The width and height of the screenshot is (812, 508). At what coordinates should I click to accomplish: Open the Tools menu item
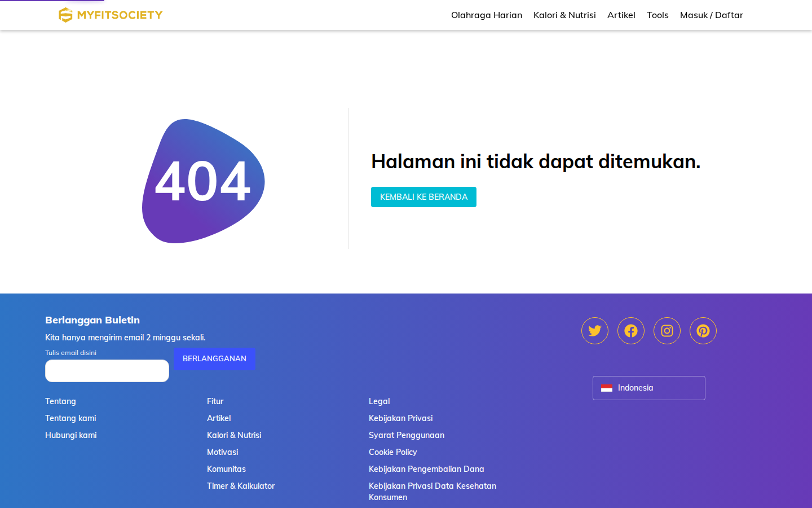[657, 15]
